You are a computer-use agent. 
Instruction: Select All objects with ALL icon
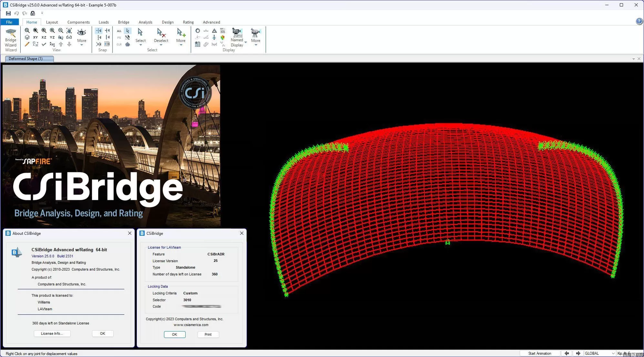(119, 31)
